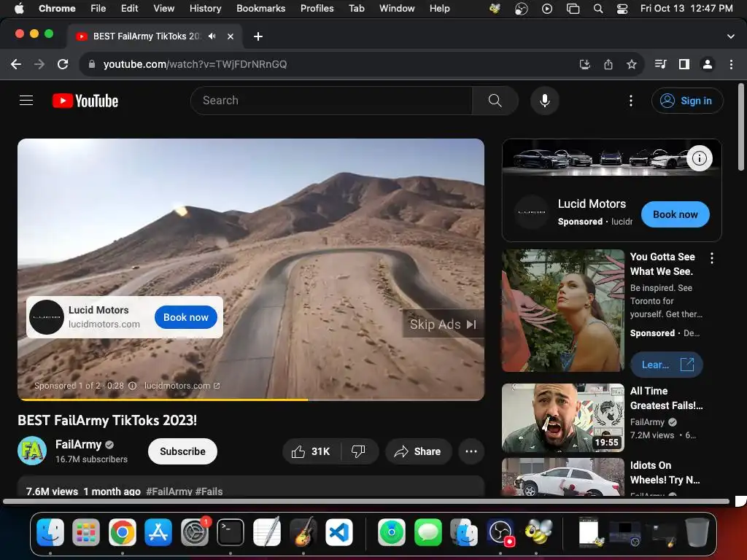
Task: Click the #Fails hashtag link
Action: coord(209,491)
